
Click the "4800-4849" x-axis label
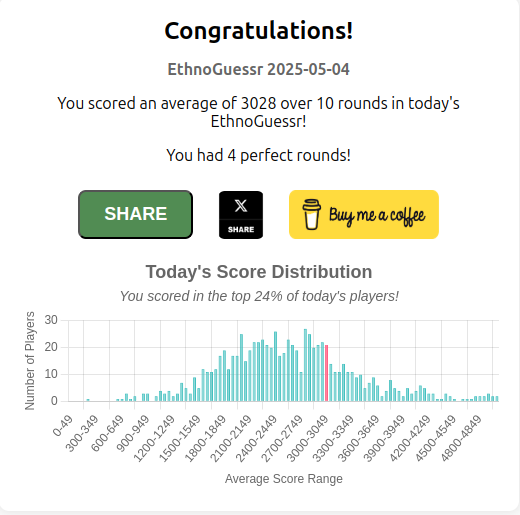pos(461,438)
